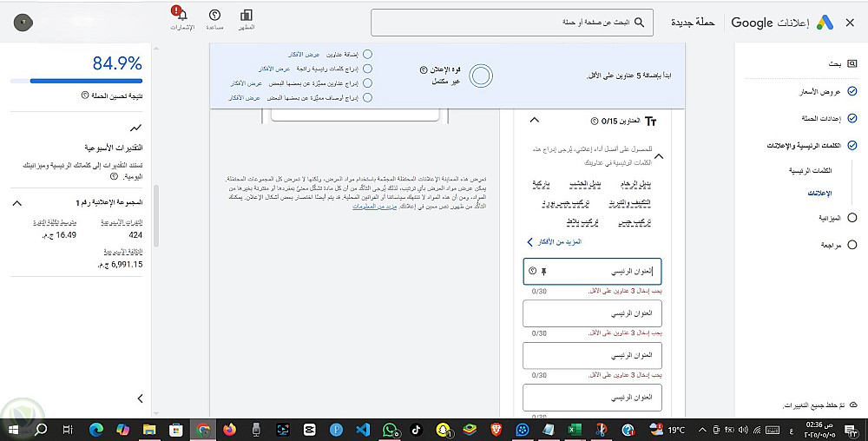Collapse the العناوين 0/15 section chevron
The image size is (868, 441).
tap(534, 120)
